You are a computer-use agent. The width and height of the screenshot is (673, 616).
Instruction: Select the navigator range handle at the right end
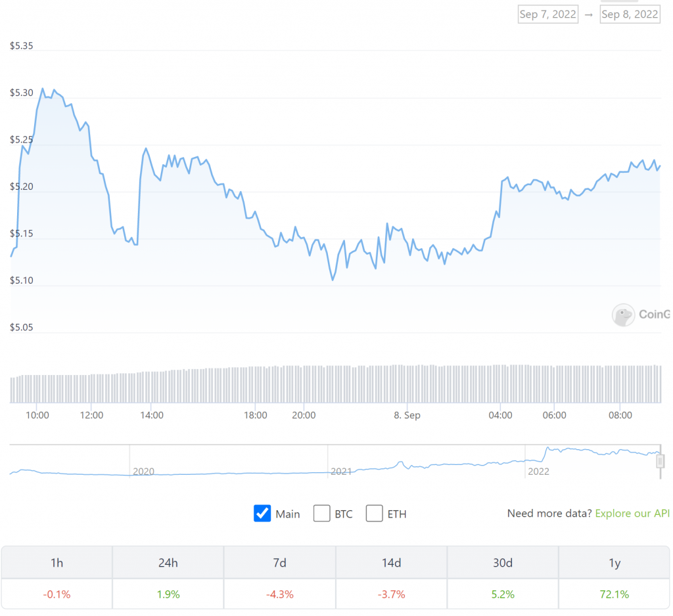[x=660, y=461]
